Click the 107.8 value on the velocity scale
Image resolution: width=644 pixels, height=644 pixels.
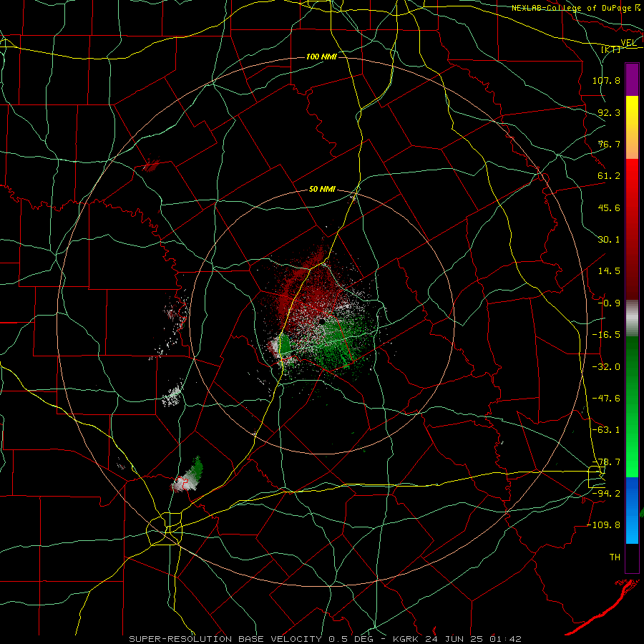[x=606, y=80]
